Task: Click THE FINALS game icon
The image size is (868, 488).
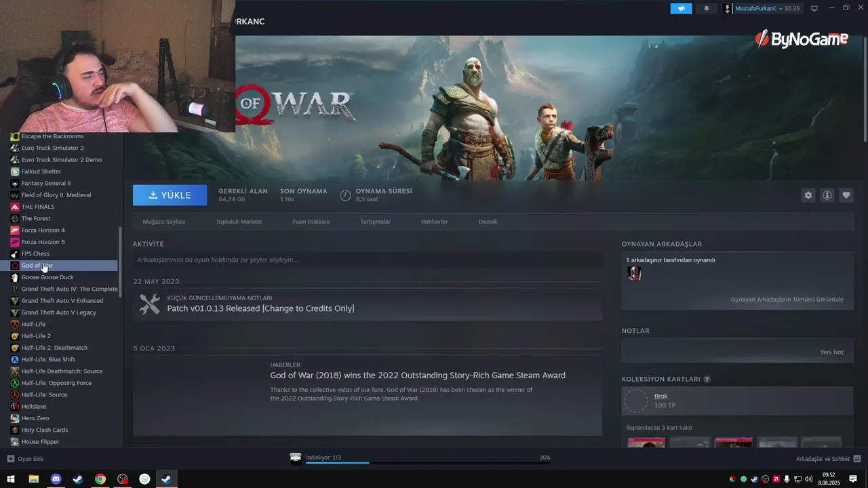Action: pyautogui.click(x=15, y=207)
